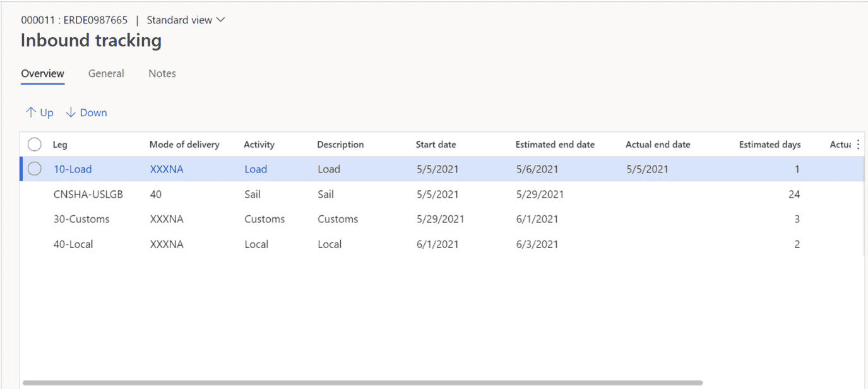The height and width of the screenshot is (389, 868).
Task: Switch to the General tab
Action: click(105, 73)
